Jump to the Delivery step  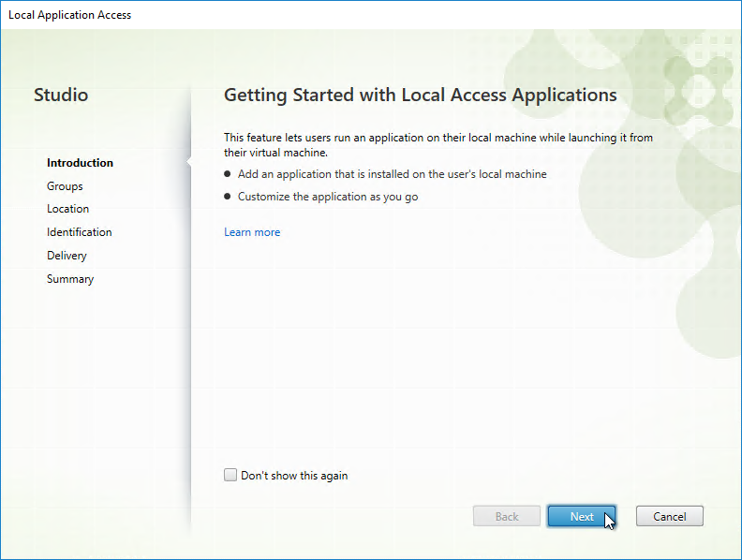point(67,256)
